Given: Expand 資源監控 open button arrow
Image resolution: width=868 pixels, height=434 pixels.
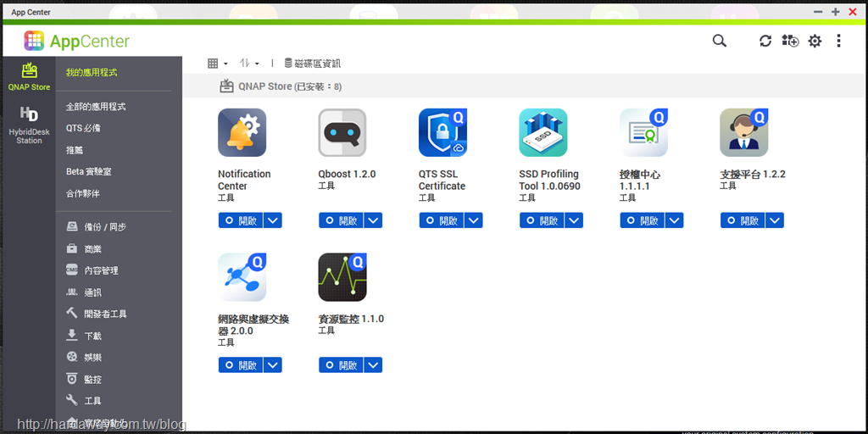Looking at the screenshot, I should (x=373, y=364).
